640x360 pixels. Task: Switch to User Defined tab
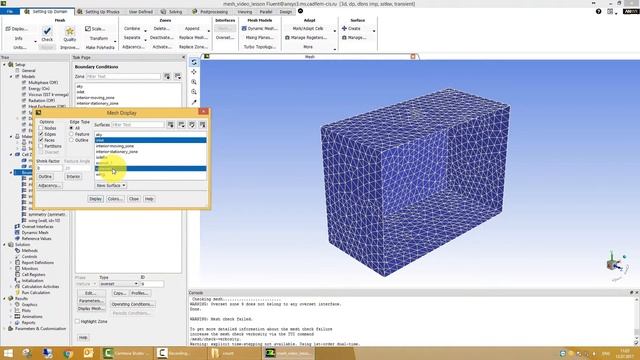pos(140,11)
